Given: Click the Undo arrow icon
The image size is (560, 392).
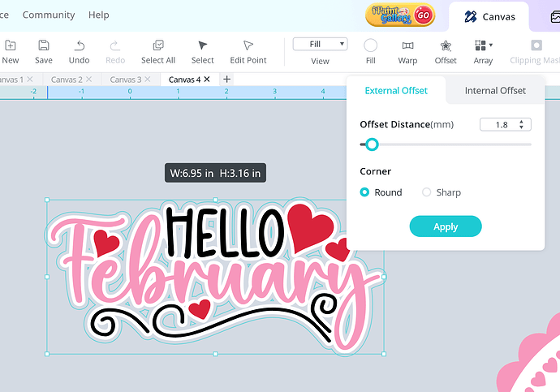Looking at the screenshot, I should 79,45.
